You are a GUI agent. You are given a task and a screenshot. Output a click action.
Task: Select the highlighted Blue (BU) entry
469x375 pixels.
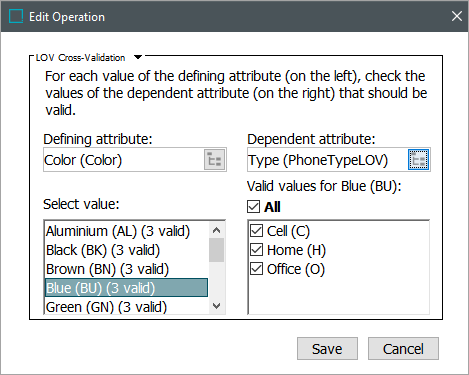tap(126, 288)
